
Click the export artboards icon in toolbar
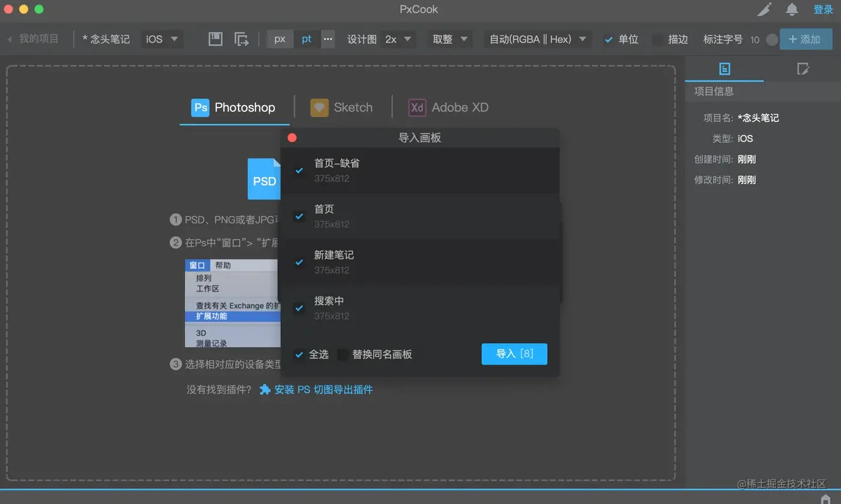(241, 39)
